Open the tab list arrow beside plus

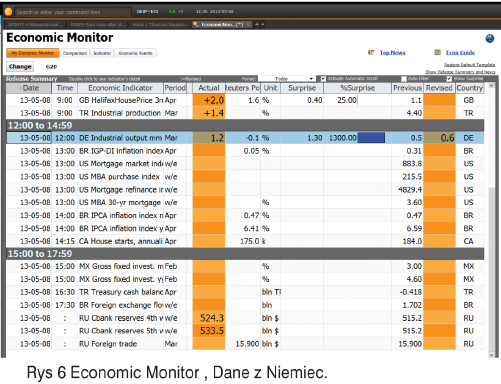coord(263,24)
